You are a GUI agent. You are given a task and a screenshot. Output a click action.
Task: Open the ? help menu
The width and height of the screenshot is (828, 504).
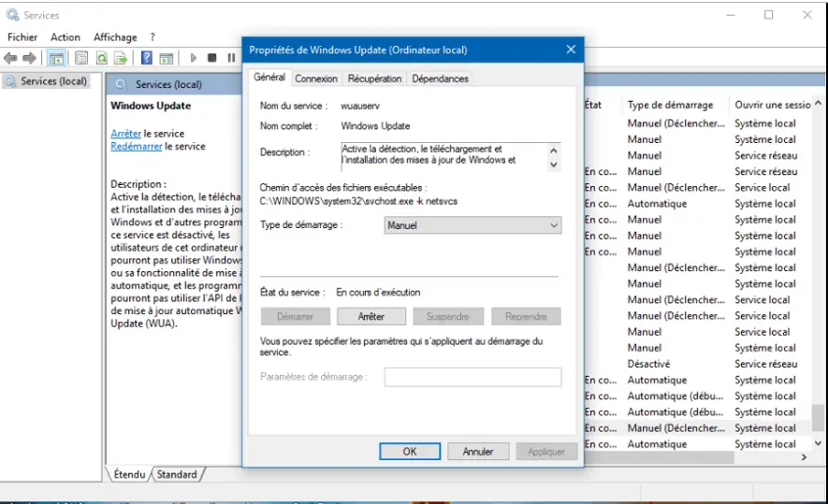pyautogui.click(x=153, y=37)
